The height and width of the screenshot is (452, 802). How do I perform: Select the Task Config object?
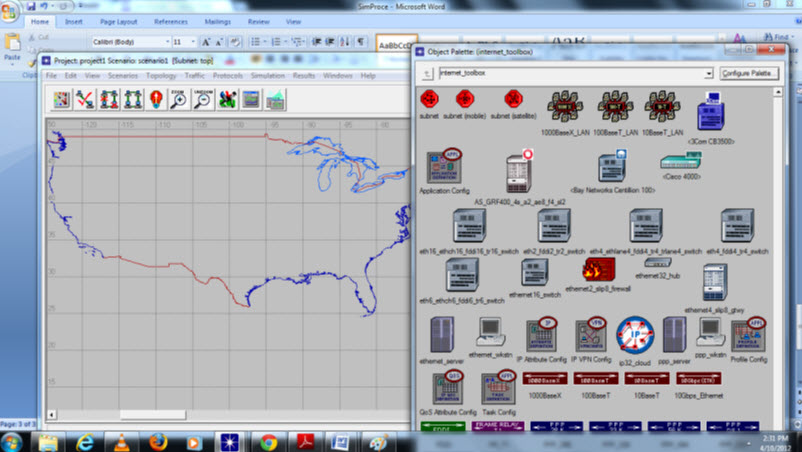pos(498,388)
